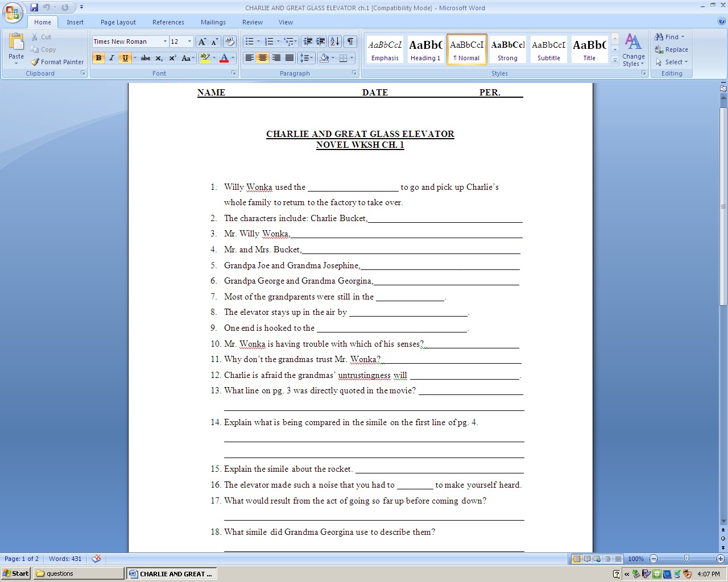This screenshot has width=728, height=582.
Task: Open the line spacing dropdown
Action: pyautogui.click(x=311, y=57)
